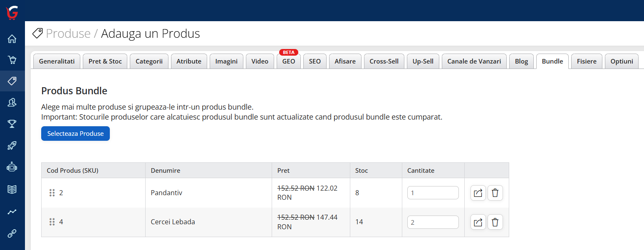Open the Pandantiv product in a new window
The image size is (644, 250).
478,193
